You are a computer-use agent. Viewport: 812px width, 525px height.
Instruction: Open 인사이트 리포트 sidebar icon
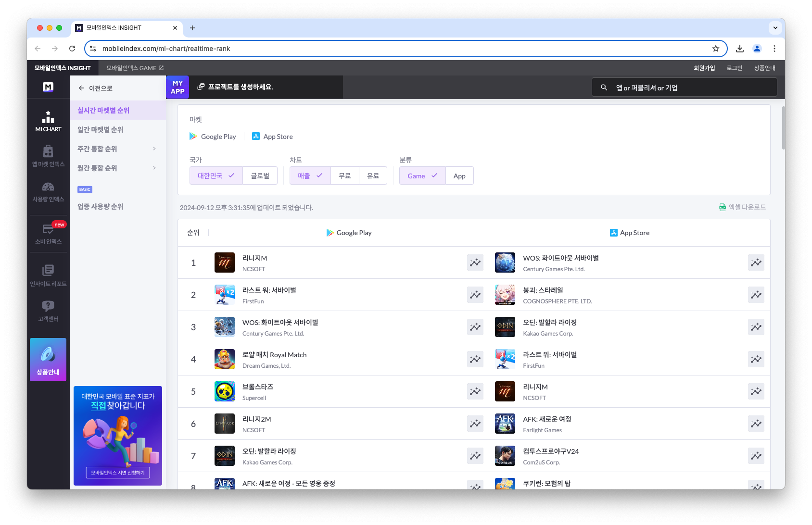pyautogui.click(x=48, y=275)
